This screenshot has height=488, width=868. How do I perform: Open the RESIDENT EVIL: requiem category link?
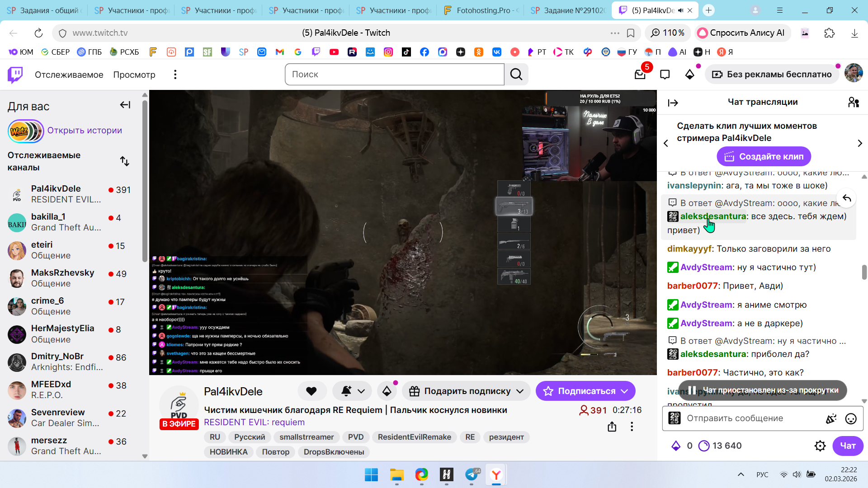[x=254, y=422]
